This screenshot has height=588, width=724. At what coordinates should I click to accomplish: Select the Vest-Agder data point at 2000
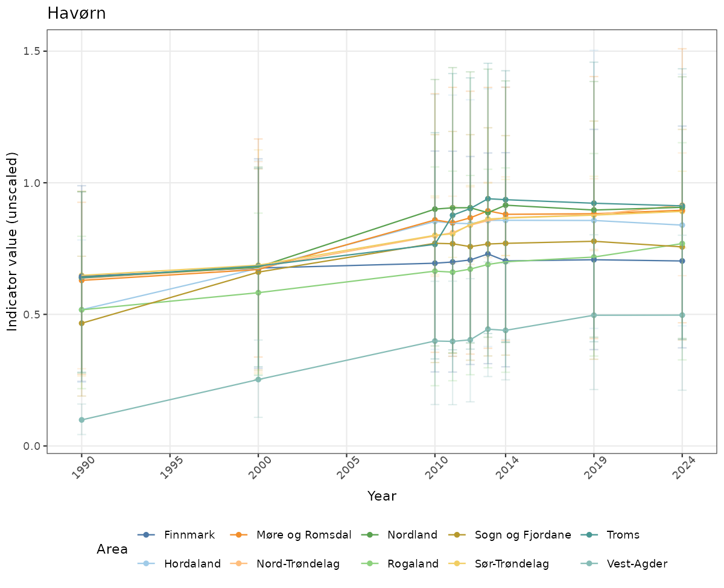coord(258,379)
